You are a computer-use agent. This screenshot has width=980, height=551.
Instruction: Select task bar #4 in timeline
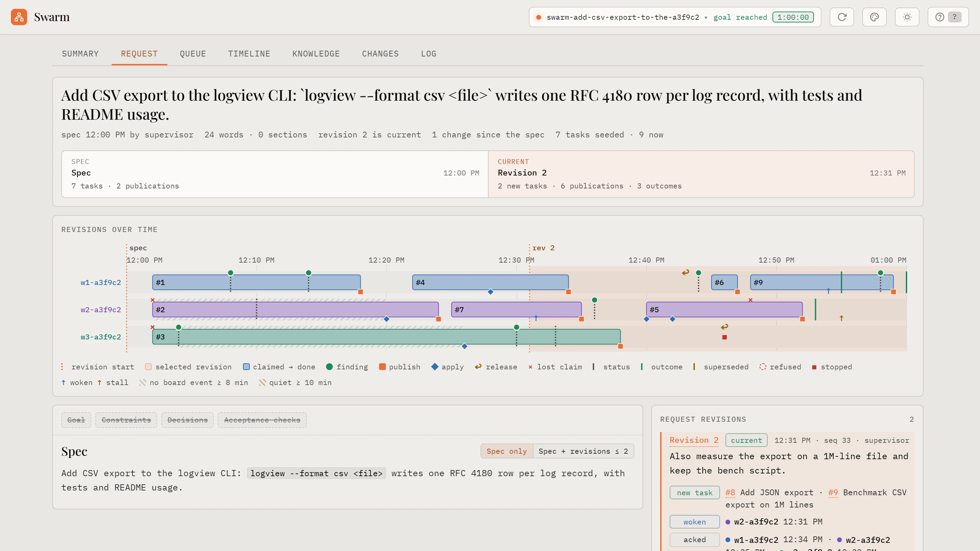[490, 282]
